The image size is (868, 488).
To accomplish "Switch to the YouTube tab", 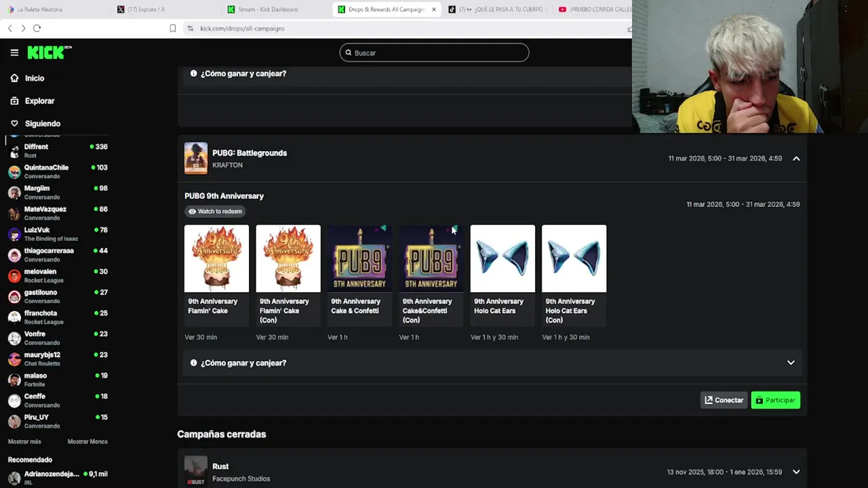I will 594,9.
